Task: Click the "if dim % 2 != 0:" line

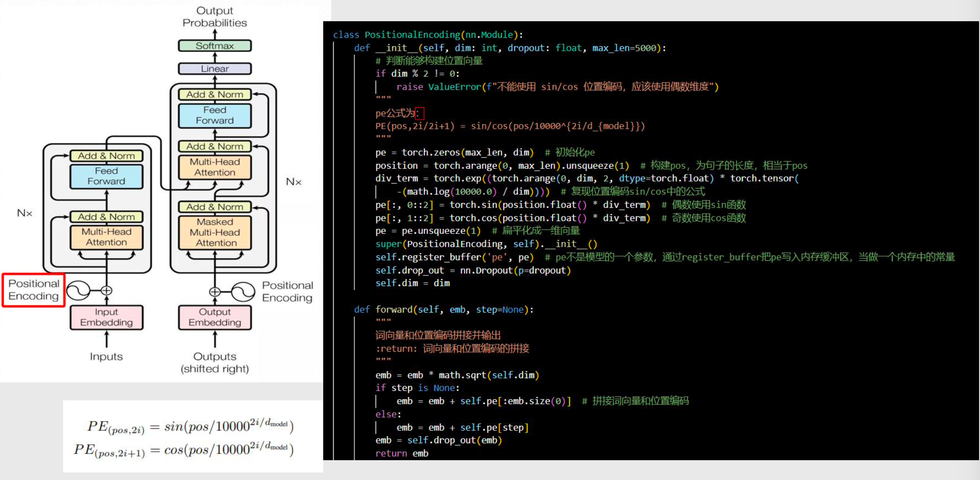Action: (417, 74)
